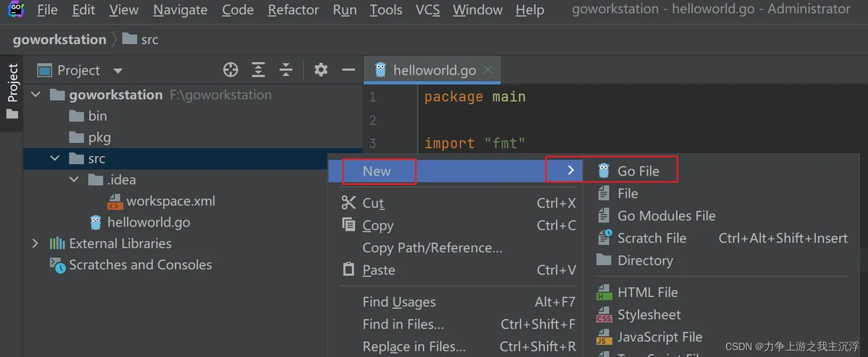Click the Scratch File clock-document icon
This screenshot has width=868, height=357.
tap(604, 238)
